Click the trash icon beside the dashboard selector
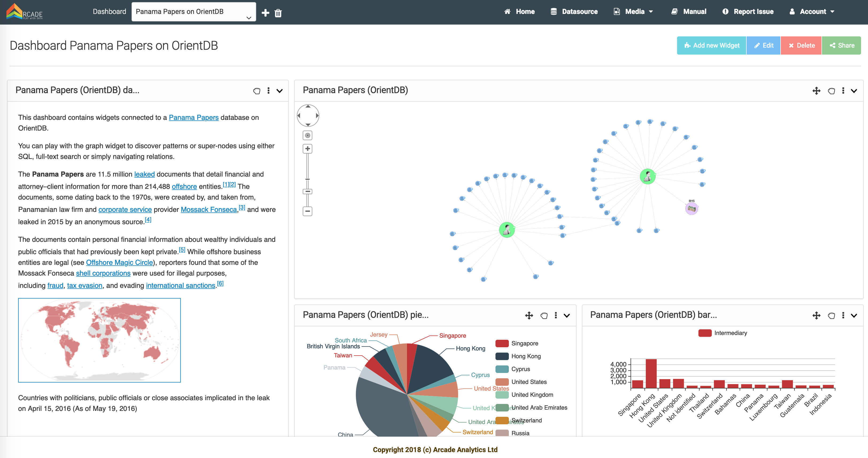The height and width of the screenshot is (458, 868). (x=278, y=13)
